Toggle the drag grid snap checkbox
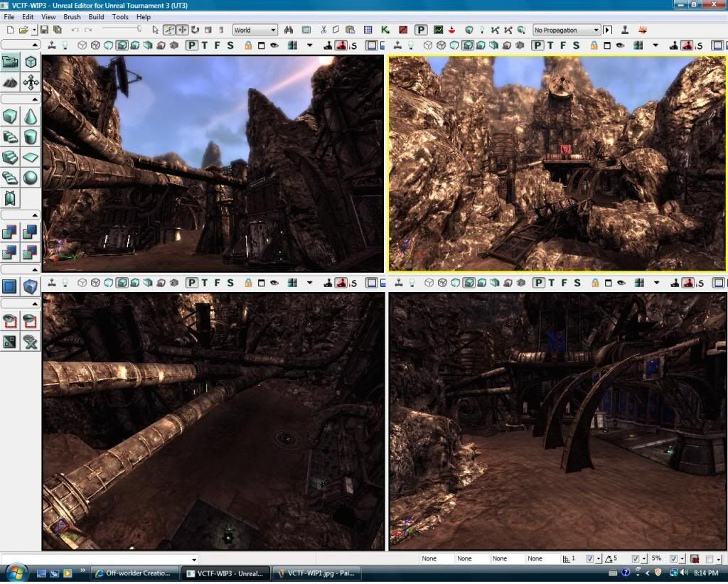Viewport: 728px width, 584px height. [589, 559]
